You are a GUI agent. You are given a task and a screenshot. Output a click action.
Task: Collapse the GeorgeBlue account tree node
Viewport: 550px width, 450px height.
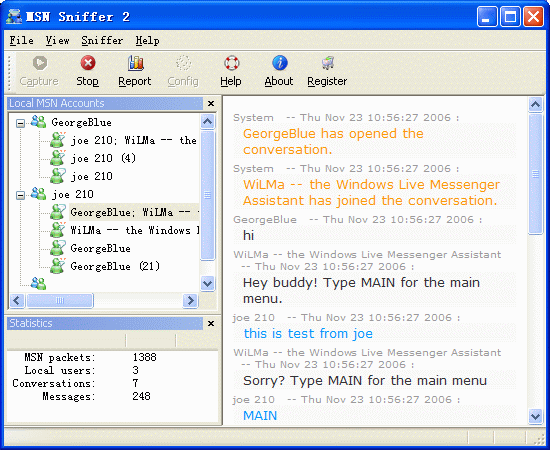click(x=21, y=123)
